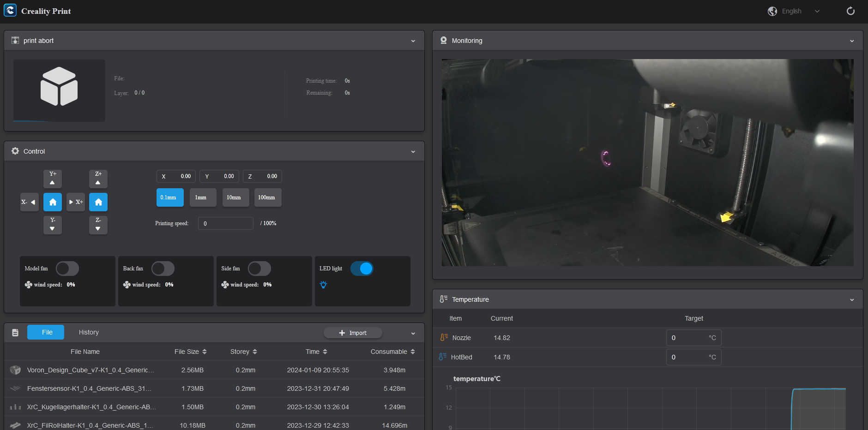Screen dimensions: 868x430
Task: Open the English language dropdown
Action: click(x=801, y=11)
